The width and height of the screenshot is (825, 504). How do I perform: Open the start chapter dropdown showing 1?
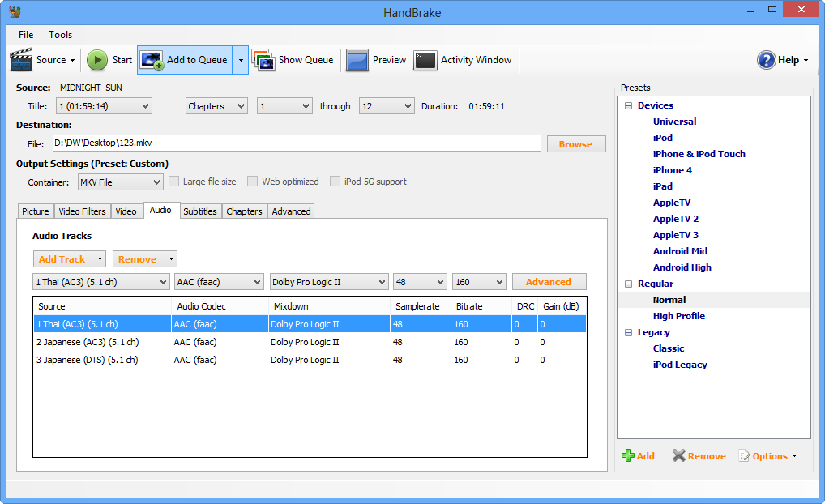[x=284, y=106]
